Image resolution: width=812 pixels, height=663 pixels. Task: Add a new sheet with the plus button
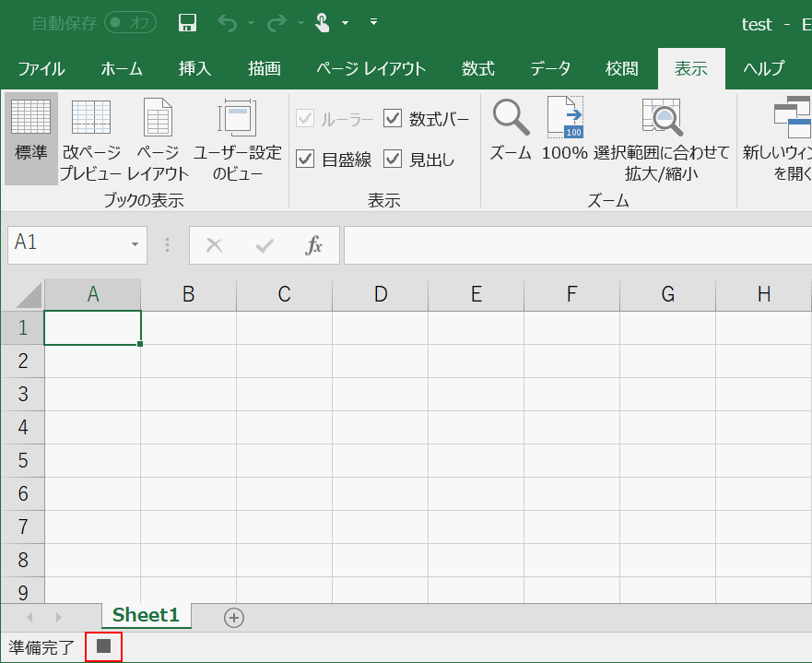click(233, 617)
